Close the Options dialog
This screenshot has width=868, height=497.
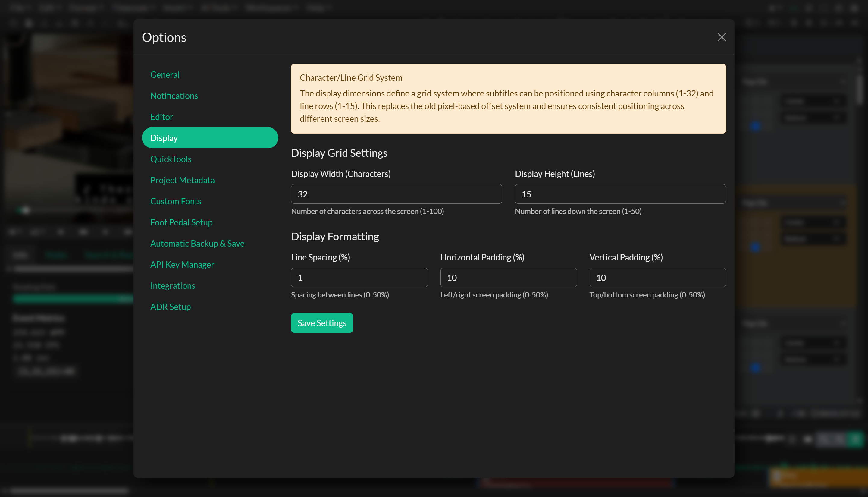721,37
